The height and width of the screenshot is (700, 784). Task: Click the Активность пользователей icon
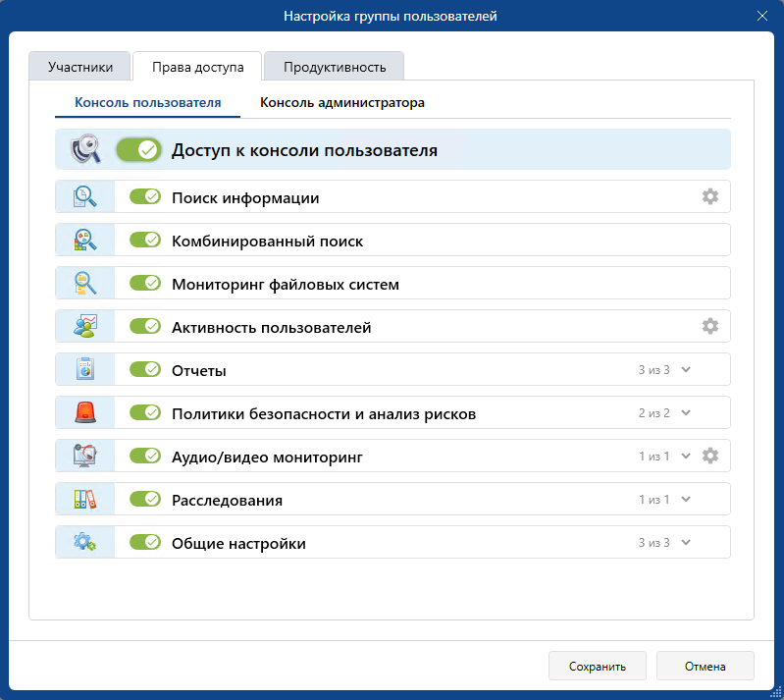85,327
